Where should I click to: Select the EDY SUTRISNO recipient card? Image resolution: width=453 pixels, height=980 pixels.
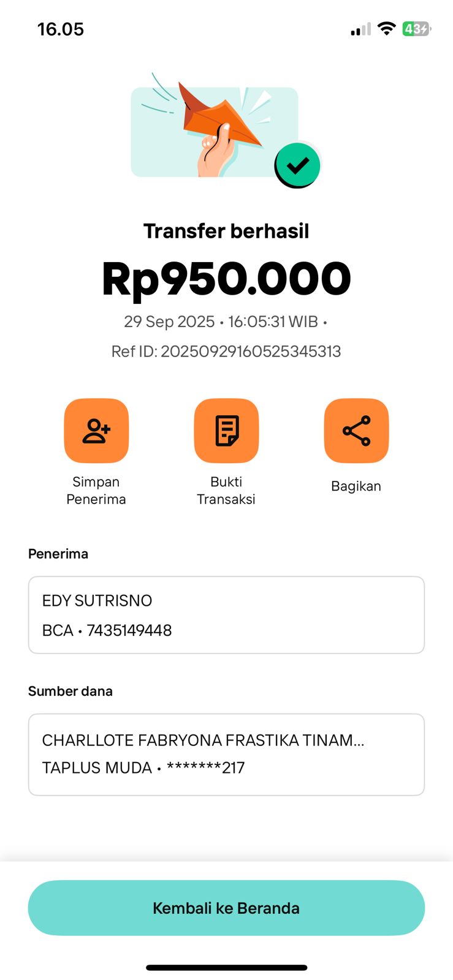[226, 615]
